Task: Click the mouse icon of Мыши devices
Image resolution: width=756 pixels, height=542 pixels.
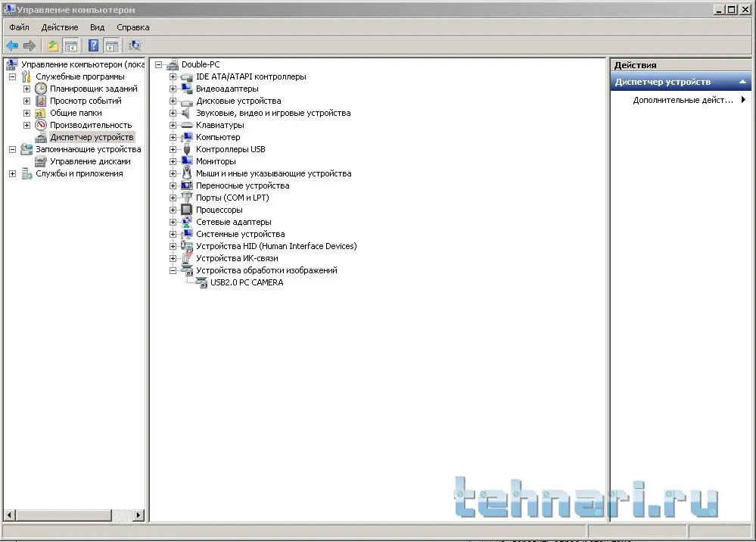Action: click(187, 173)
